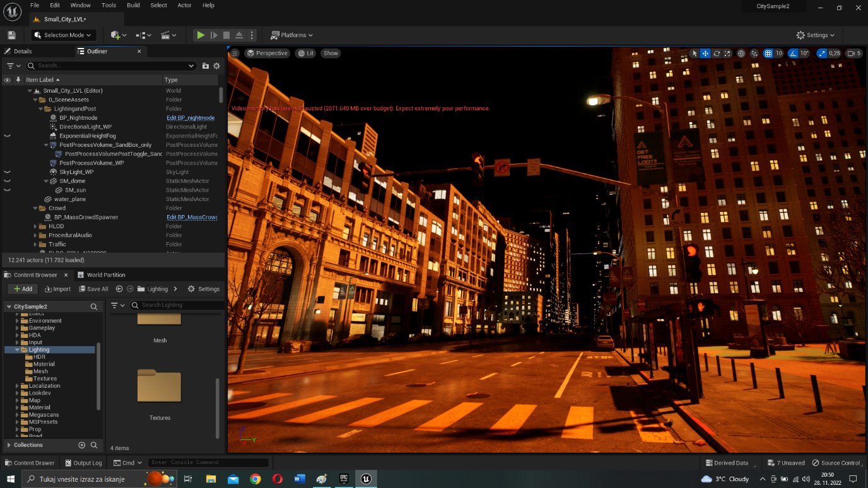Screen dimensions: 868x488
Task: Start Play in Editor with green arrow
Action: point(201,35)
